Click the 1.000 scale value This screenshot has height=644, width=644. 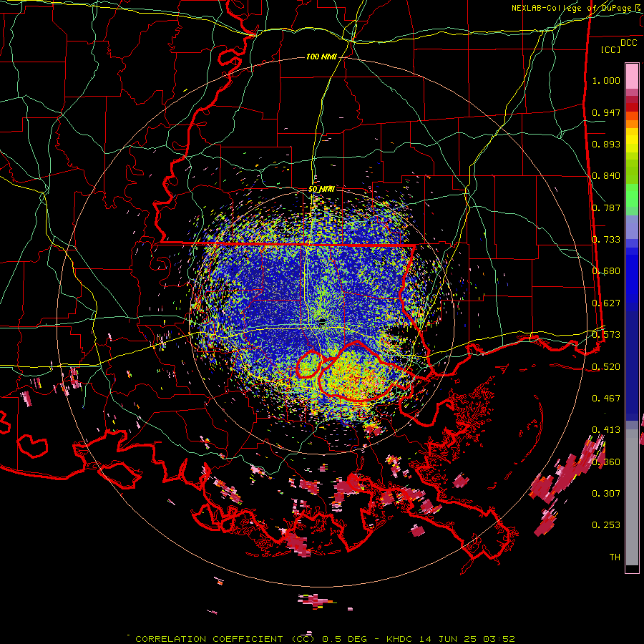(606, 80)
